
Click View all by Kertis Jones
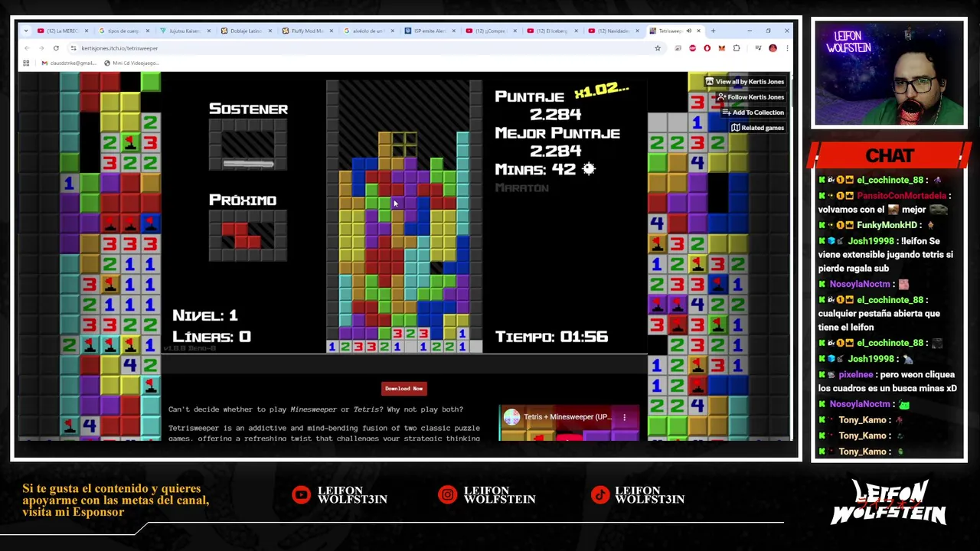[744, 82]
